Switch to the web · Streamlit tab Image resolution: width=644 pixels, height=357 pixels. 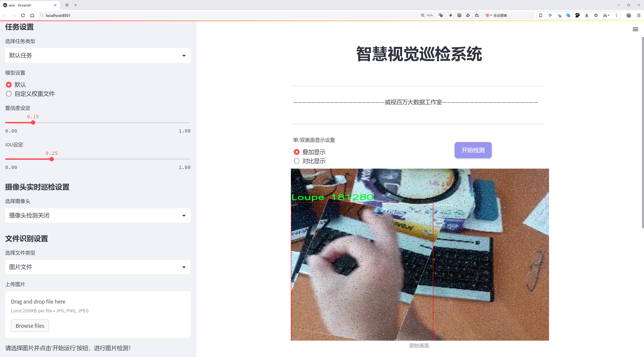click(x=30, y=5)
